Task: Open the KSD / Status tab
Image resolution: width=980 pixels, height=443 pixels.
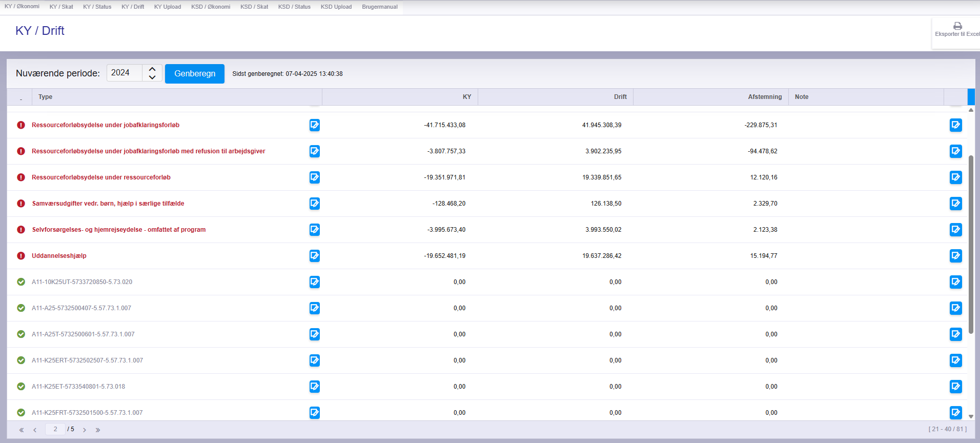Action: point(294,7)
